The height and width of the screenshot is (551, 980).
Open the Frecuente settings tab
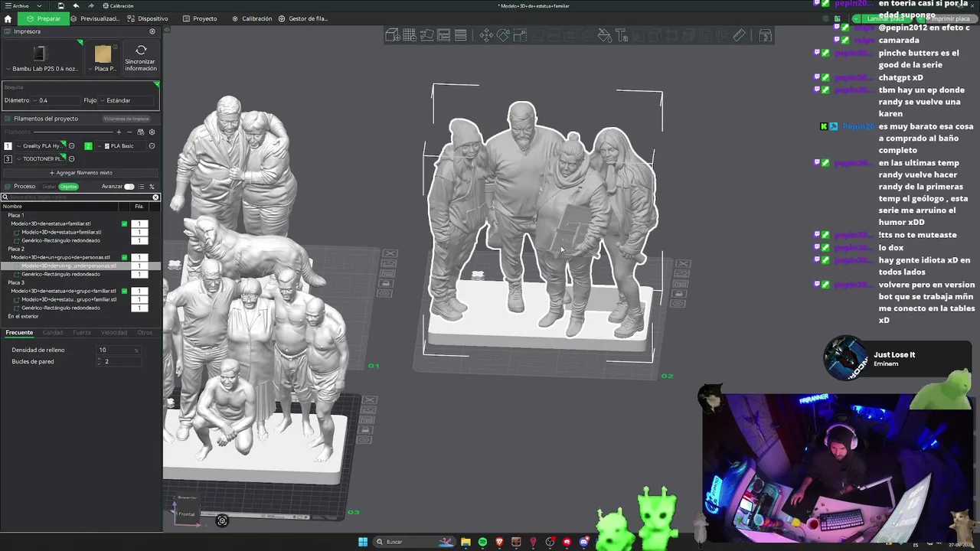[x=19, y=333]
